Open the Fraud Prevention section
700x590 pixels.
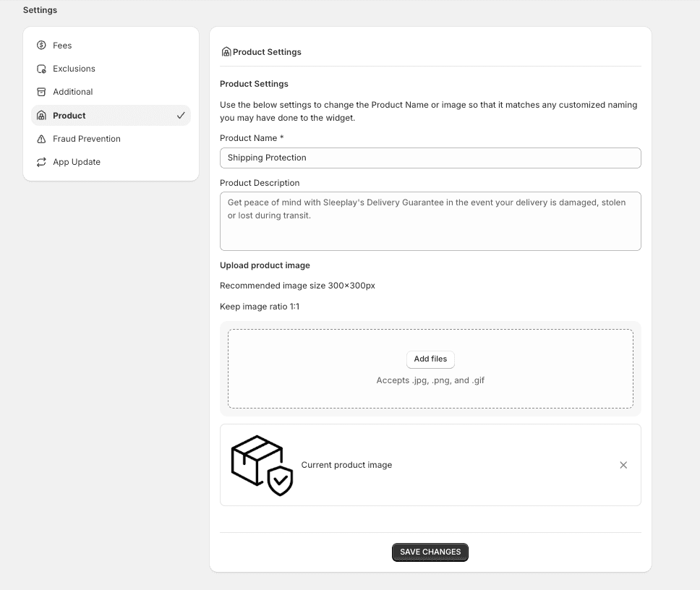click(x=111, y=139)
